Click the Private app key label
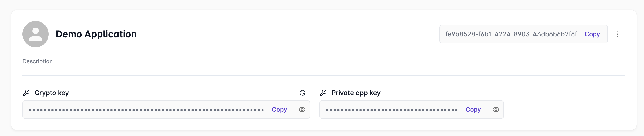Screen dimensions: 644x136 [x=356, y=93]
